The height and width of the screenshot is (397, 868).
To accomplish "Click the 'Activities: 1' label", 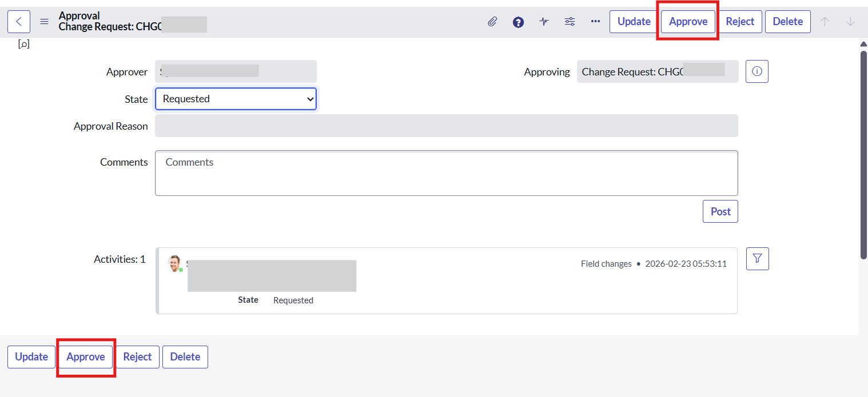I will click(120, 259).
